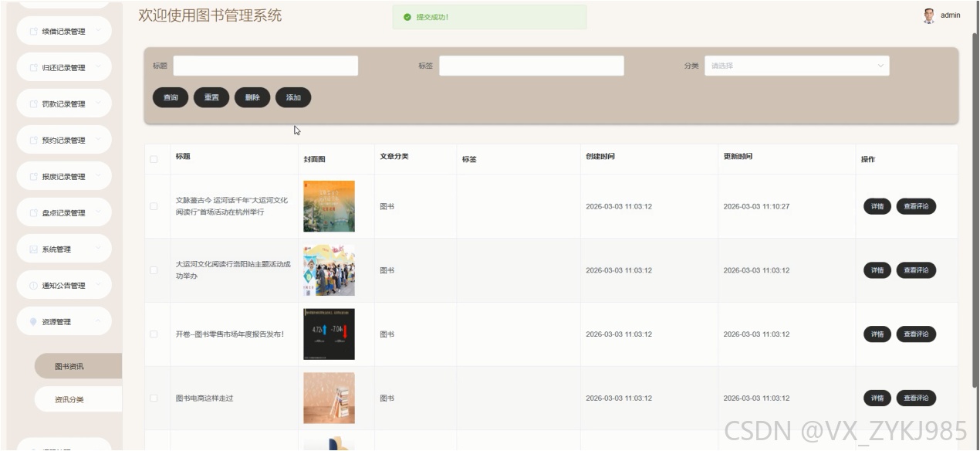Expand 归还记录管理 with its chevron
Image resolution: width=980 pixels, height=451 pixels.
pyautogui.click(x=98, y=66)
